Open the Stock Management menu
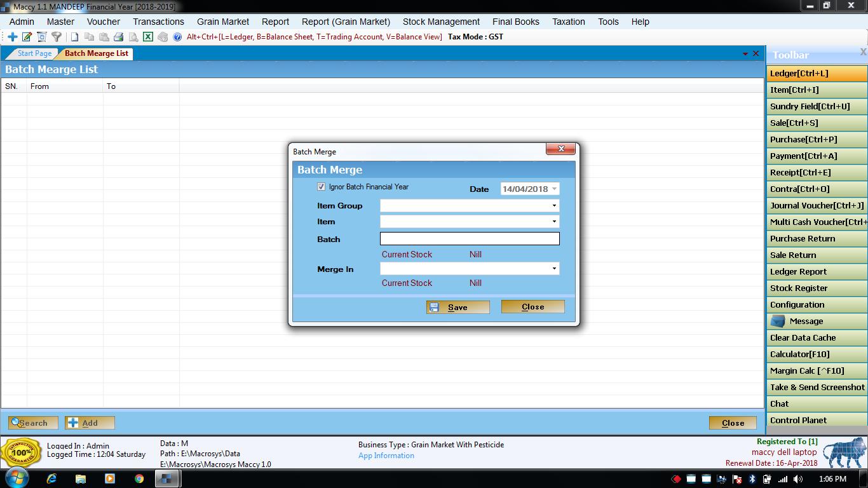The height and width of the screenshot is (488, 868). point(441,22)
